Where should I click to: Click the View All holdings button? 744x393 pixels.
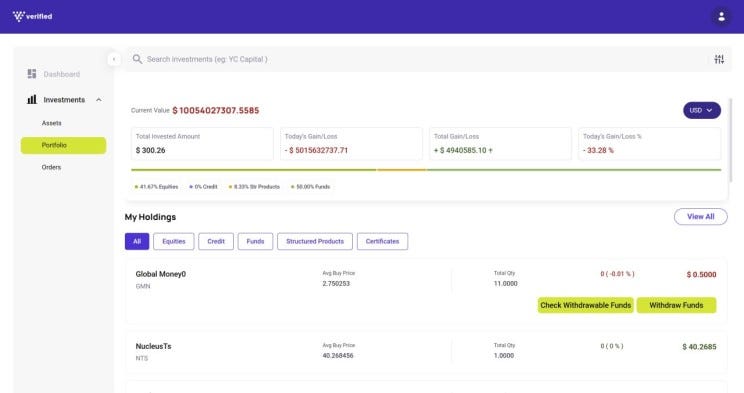click(700, 216)
